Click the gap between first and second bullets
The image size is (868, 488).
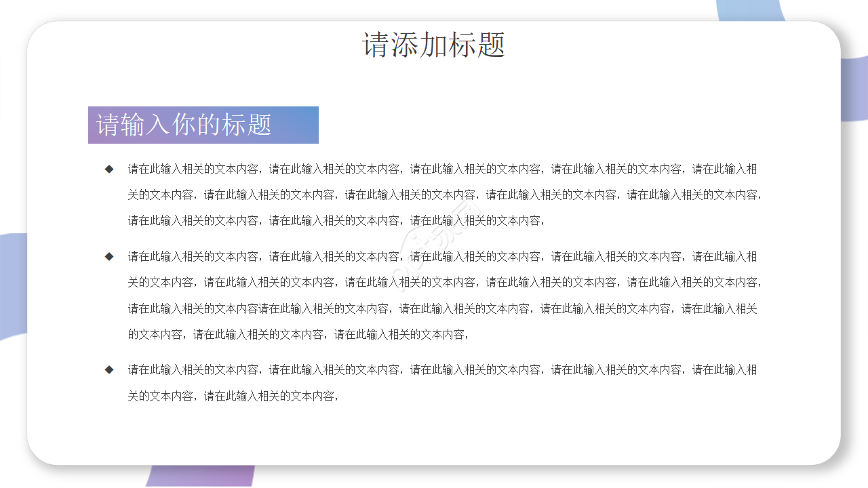click(434, 237)
